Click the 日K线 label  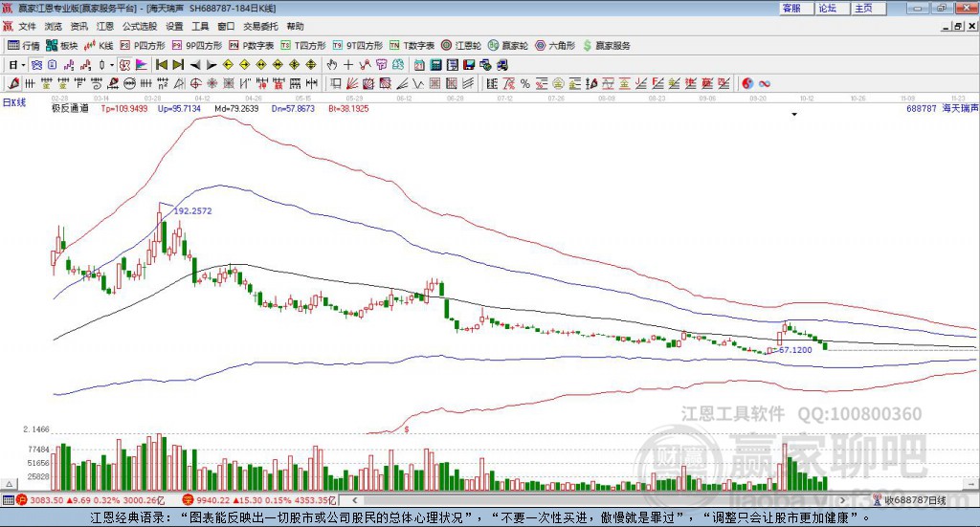[14, 102]
